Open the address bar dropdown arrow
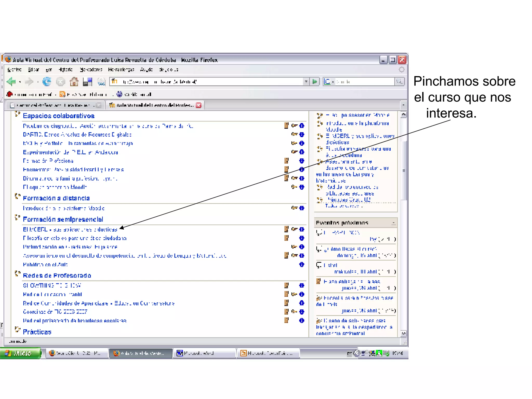Viewport: 532px width, 399px height. tap(306, 82)
